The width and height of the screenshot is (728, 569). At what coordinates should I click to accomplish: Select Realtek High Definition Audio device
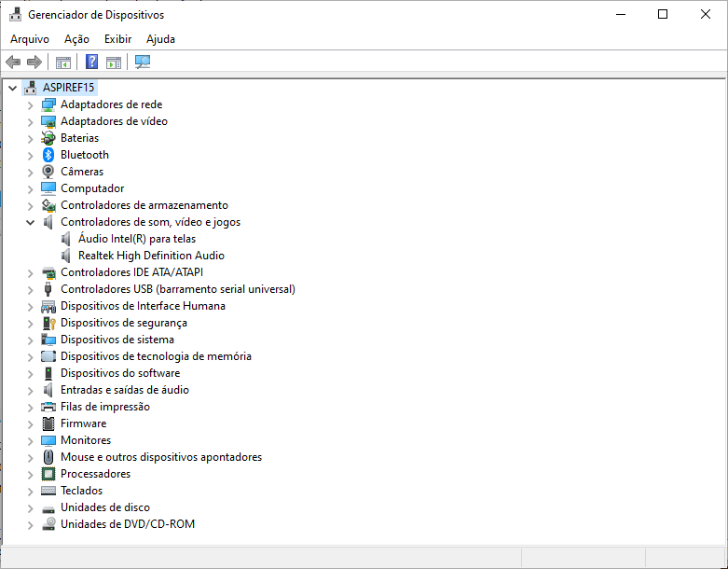(x=151, y=256)
